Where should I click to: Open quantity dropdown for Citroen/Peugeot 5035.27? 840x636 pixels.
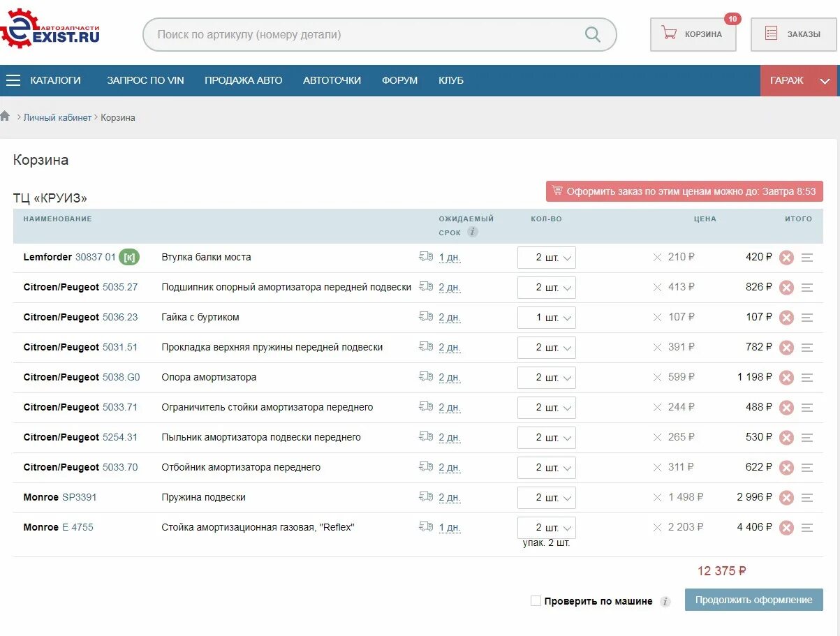pyautogui.click(x=547, y=288)
